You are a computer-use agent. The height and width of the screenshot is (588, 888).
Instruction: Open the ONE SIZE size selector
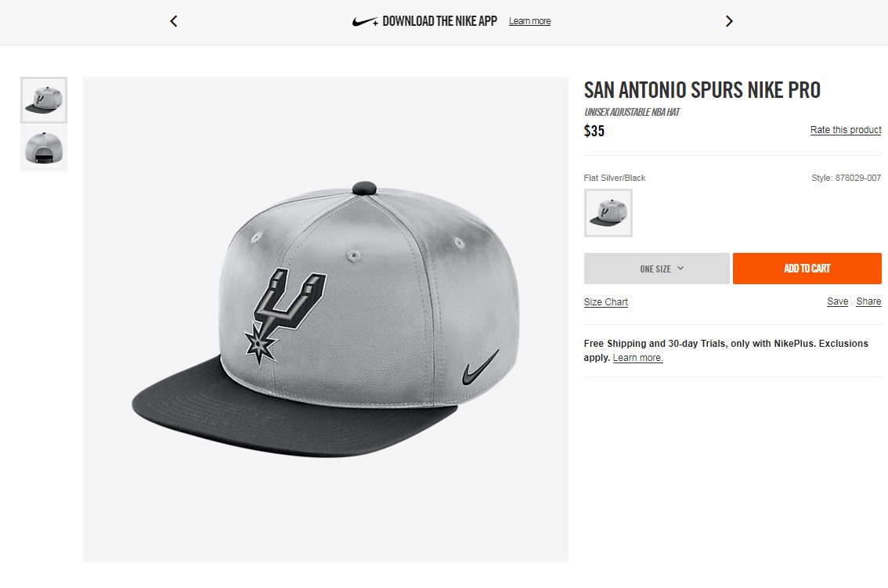[656, 269]
